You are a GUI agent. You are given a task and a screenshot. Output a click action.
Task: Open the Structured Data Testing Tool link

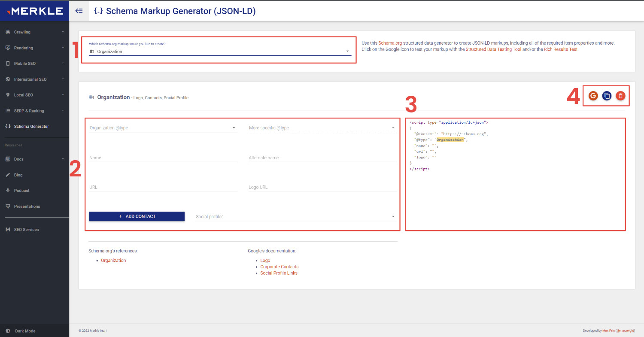click(x=493, y=49)
